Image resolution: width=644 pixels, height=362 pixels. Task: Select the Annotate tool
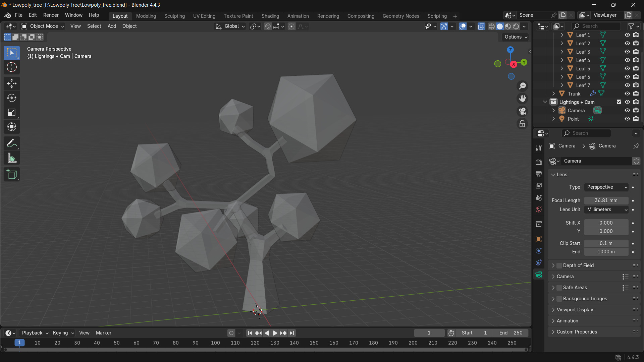(x=12, y=143)
